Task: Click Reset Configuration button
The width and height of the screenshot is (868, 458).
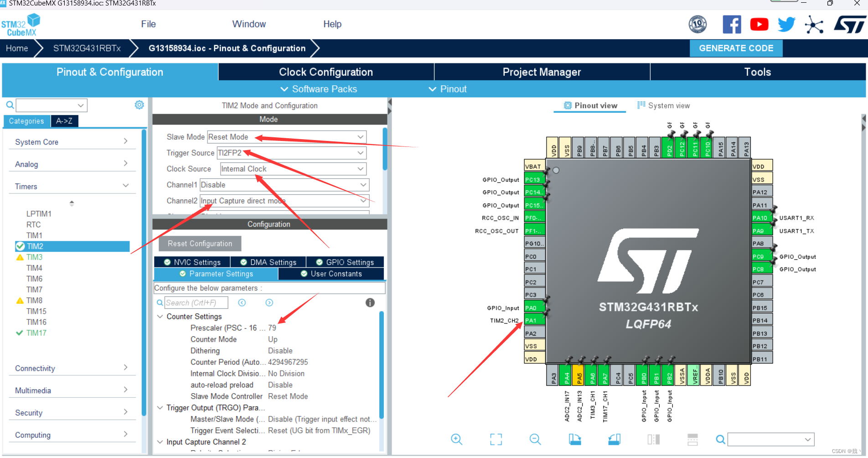Action: click(x=200, y=244)
